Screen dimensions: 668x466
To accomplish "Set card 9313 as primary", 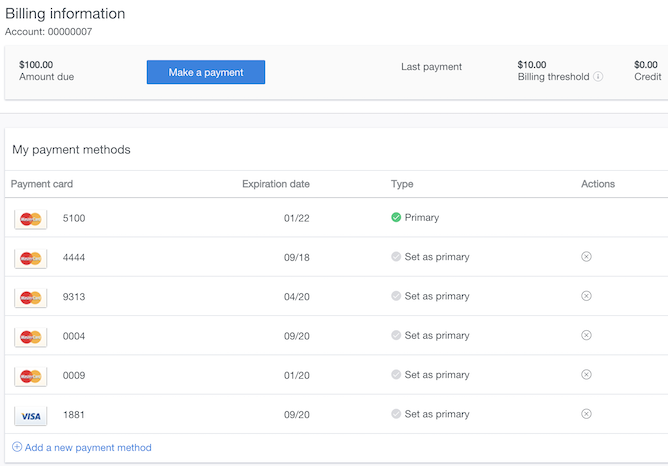I will [436, 296].
